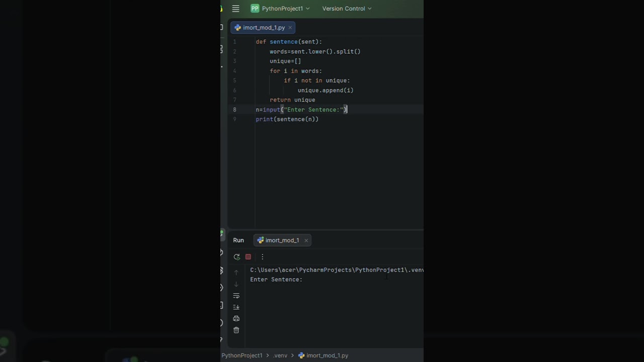Stop the running process

pos(248,257)
